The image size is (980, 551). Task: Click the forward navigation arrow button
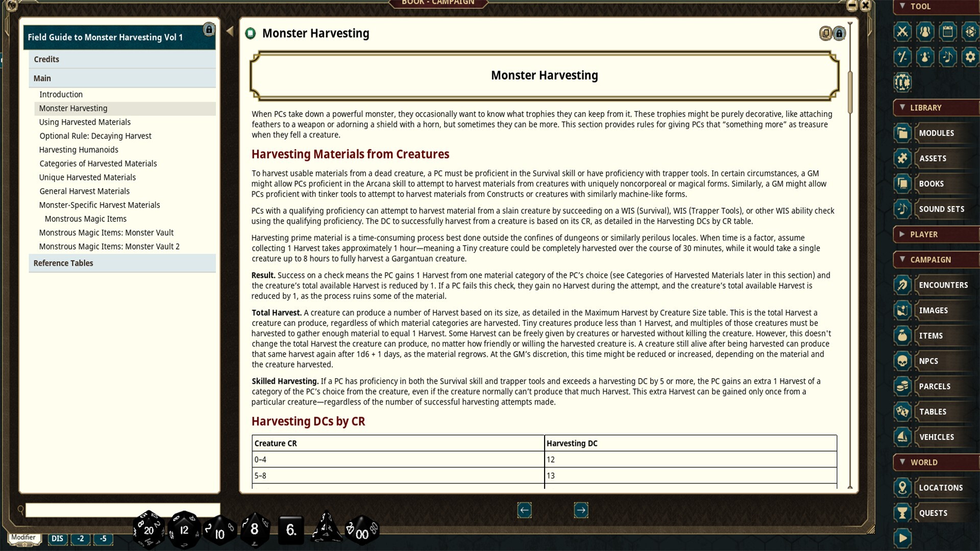coord(581,510)
